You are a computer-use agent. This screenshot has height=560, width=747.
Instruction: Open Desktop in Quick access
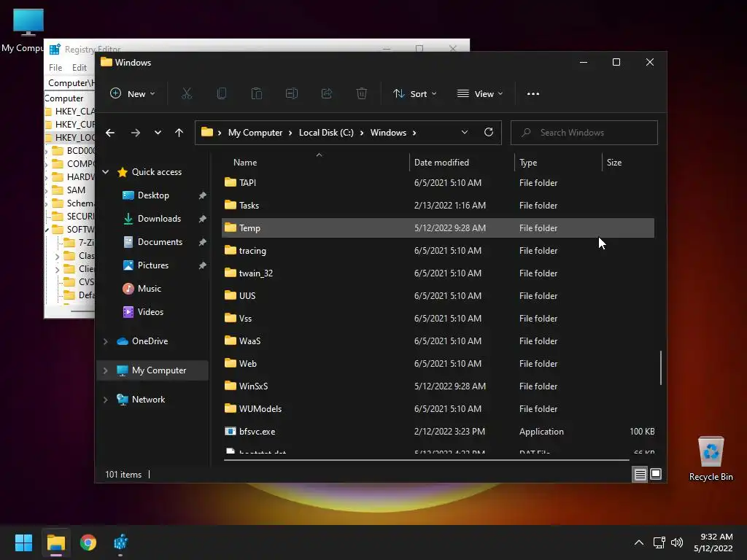[x=153, y=195]
